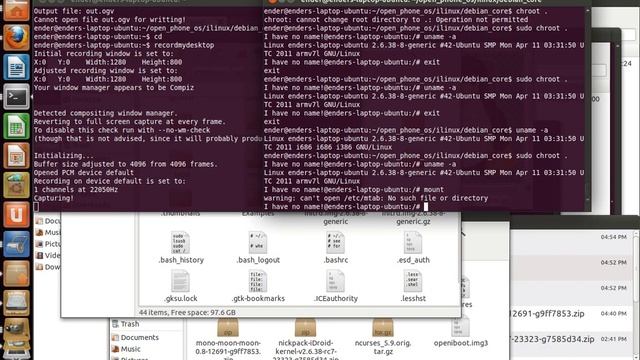The image size is (640, 360).
Task: Focus the left terminal showing 'Capturing!'
Action: [148, 109]
